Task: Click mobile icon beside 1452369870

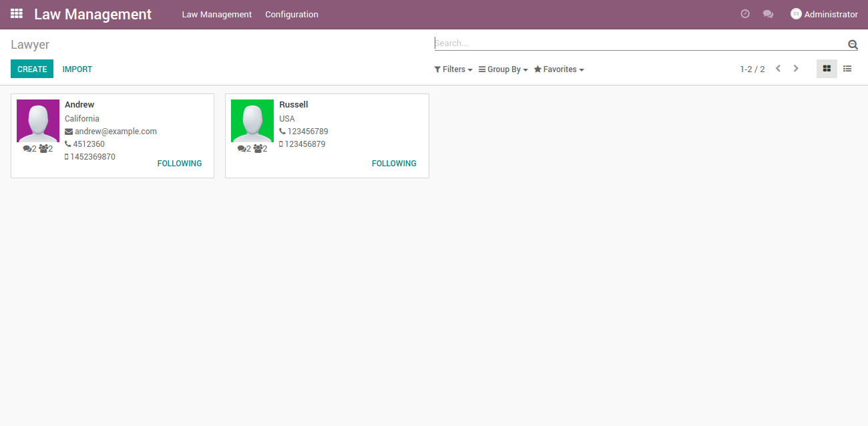Action: point(67,157)
